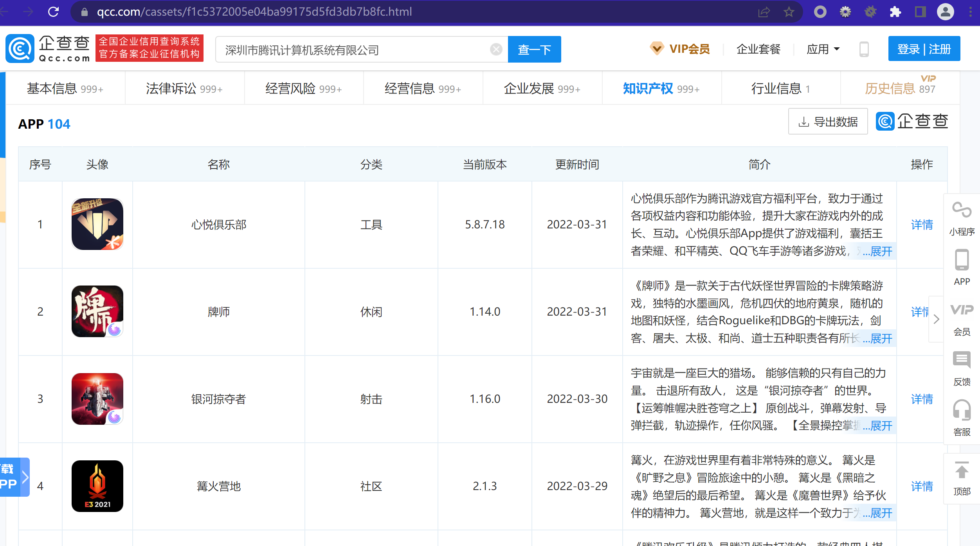Open the Chrome profile avatar
Screen dimensions: 980x546
945,12
